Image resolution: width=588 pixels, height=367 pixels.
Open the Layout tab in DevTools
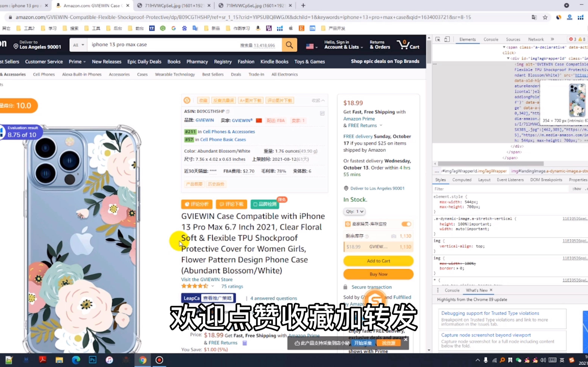pyautogui.click(x=484, y=180)
